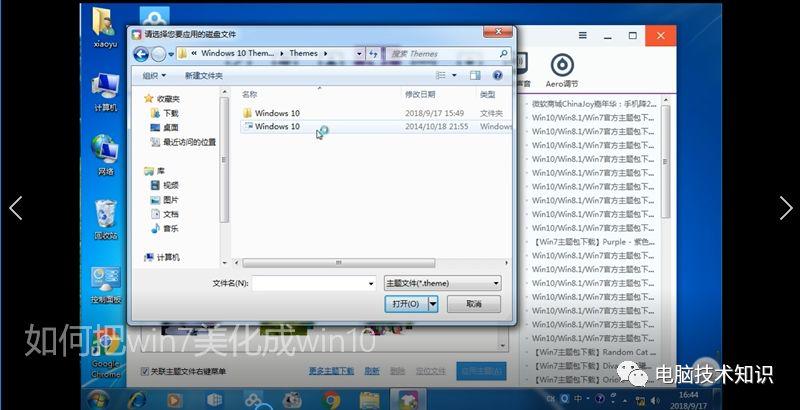The width and height of the screenshot is (800, 410).
Task: Open the split arrow beside the 打开 button
Action: click(433, 304)
